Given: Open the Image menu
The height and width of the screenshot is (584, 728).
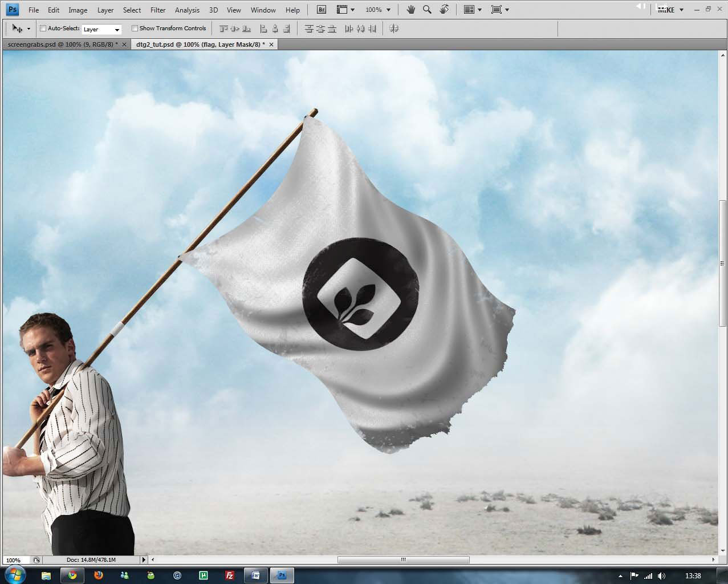Looking at the screenshot, I should pos(78,10).
